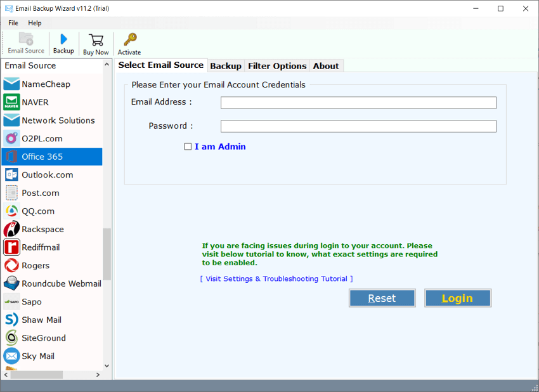Viewport: 539px width, 392px height.
Task: Click the I am Admin label text
Action: 220,147
